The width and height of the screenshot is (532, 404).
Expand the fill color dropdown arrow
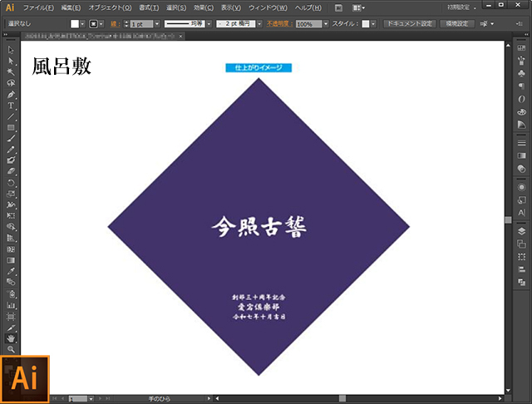82,24
